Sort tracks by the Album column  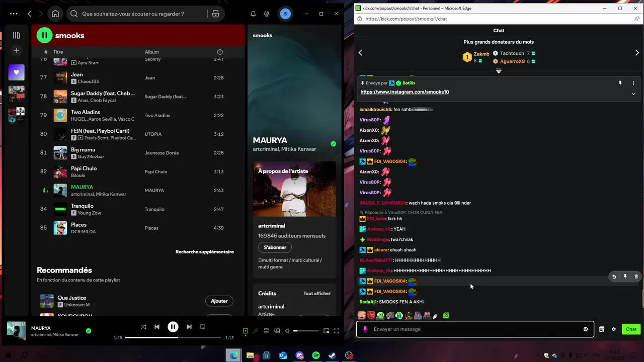click(x=152, y=52)
